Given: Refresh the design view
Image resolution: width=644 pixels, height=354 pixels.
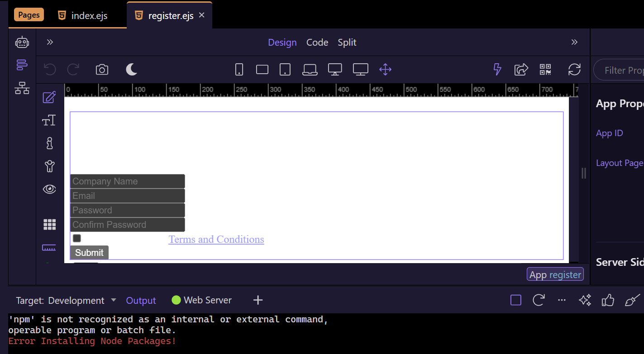Looking at the screenshot, I should (x=574, y=70).
